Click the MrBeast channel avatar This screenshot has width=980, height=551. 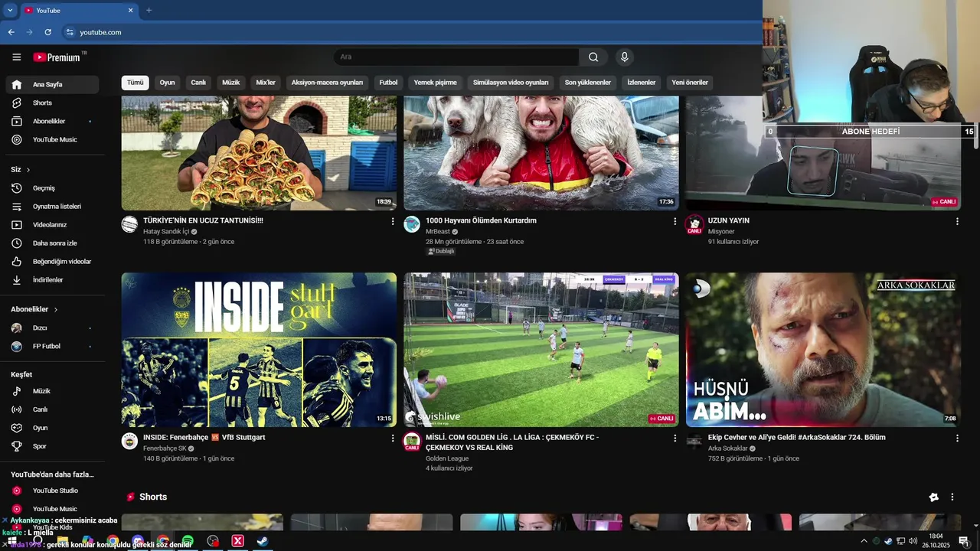[412, 224]
